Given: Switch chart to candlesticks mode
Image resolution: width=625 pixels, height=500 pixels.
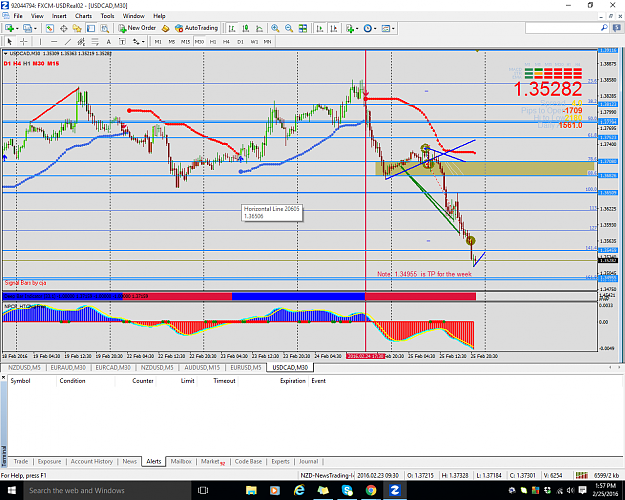Looking at the screenshot, I should click(246, 28).
